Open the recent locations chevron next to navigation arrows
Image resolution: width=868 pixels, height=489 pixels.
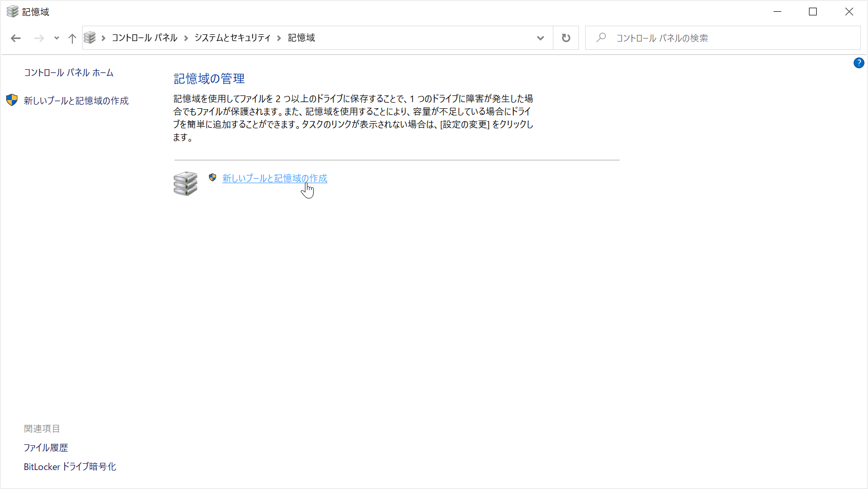56,37
